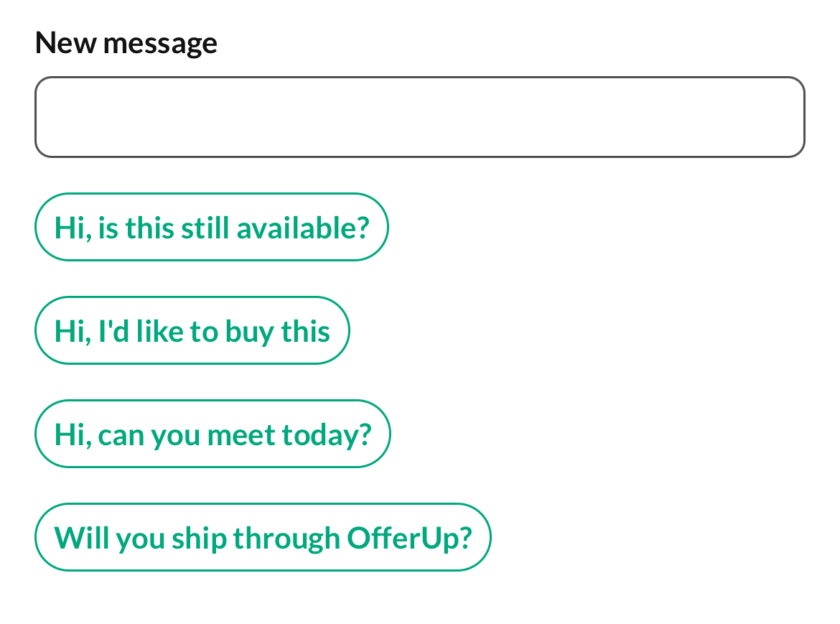Choose the "Hi, can you meet today?" suggestion
Screen dimensions: 840x624
click(x=213, y=434)
